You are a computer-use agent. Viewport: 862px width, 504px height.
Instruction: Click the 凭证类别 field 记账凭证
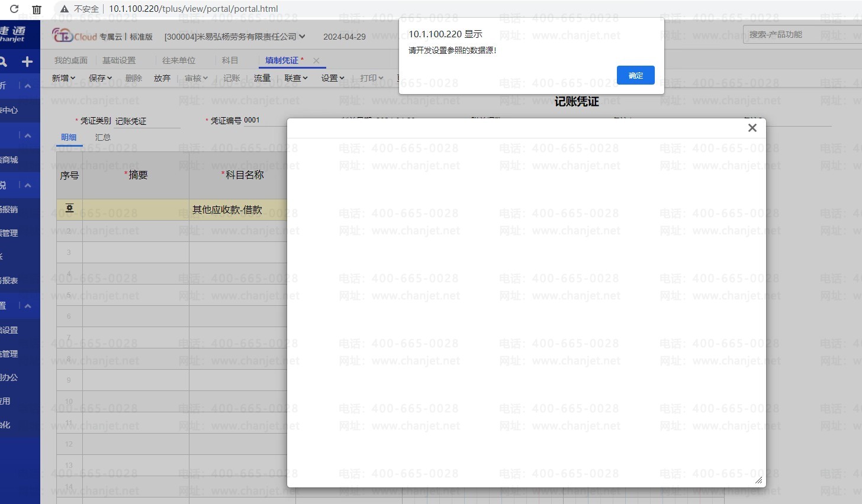147,121
